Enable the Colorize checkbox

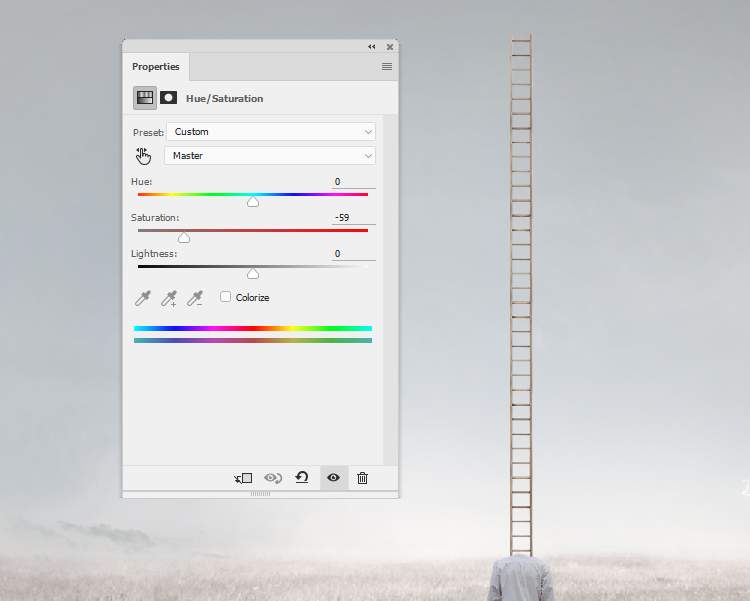point(225,297)
